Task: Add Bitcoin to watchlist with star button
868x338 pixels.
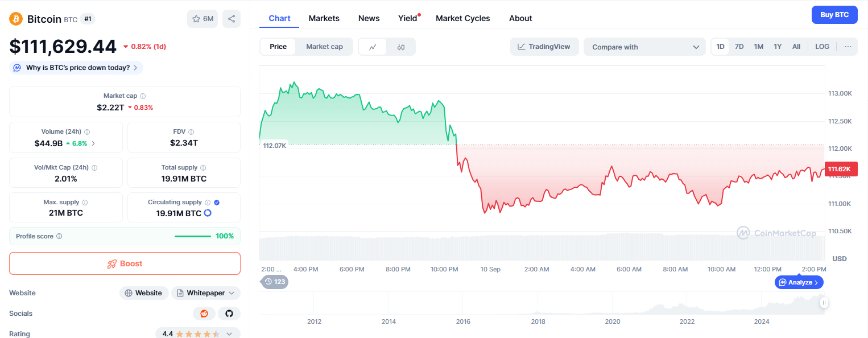Action: pos(202,19)
